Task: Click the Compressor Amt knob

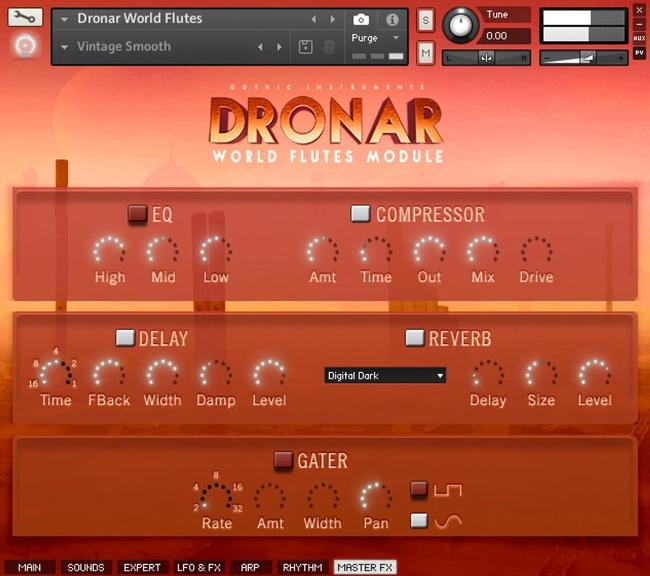Action: (x=323, y=251)
